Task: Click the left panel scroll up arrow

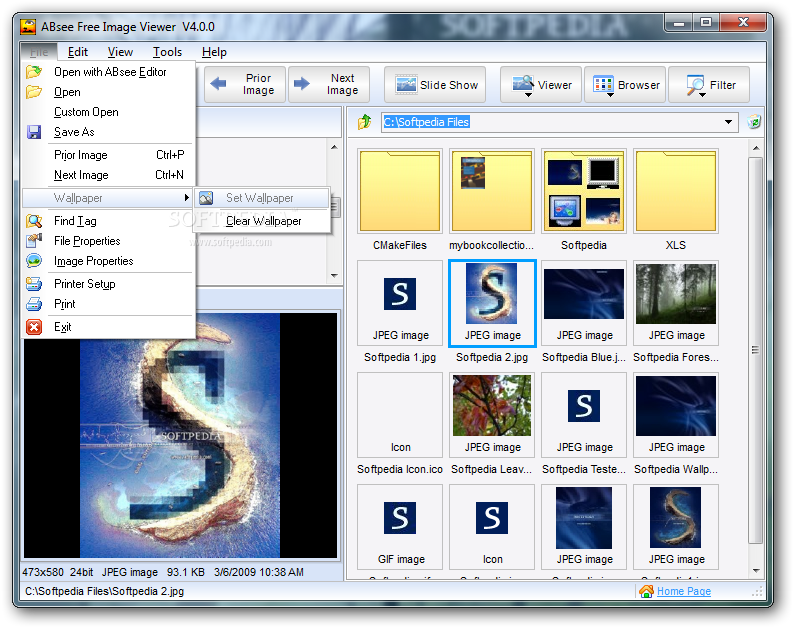Action: coord(334,147)
